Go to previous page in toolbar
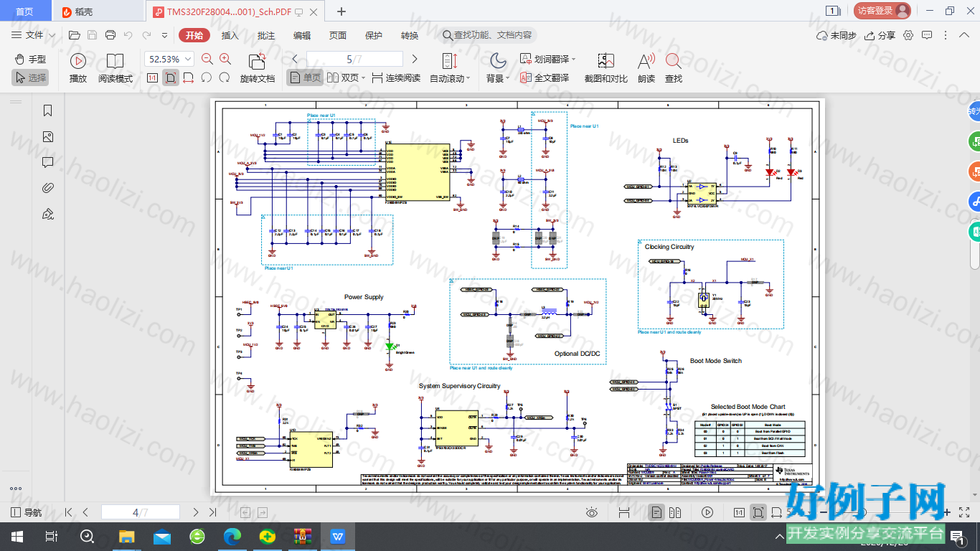 pyautogui.click(x=295, y=60)
